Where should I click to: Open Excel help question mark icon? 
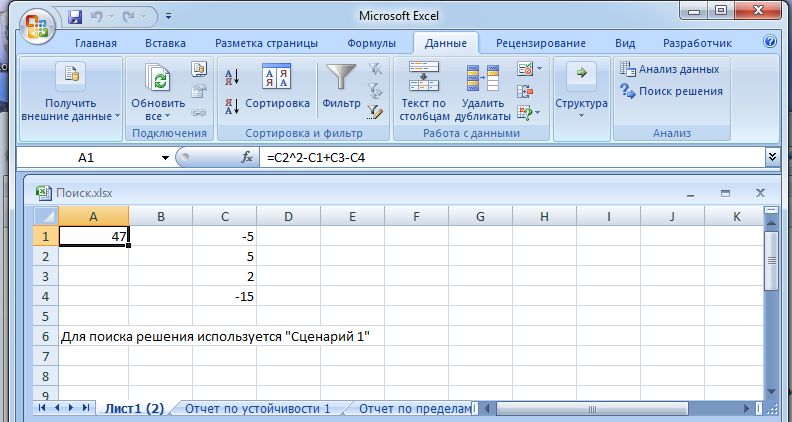770,41
